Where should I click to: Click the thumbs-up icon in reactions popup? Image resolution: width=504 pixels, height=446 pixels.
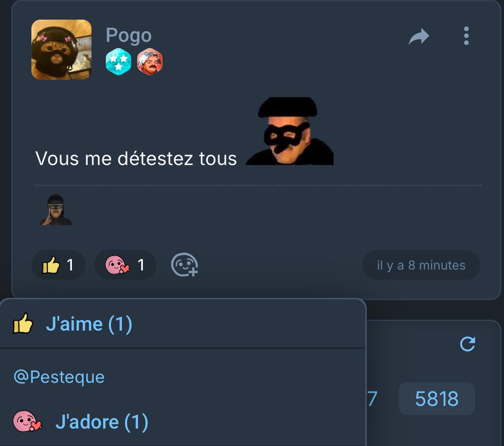pos(23,323)
